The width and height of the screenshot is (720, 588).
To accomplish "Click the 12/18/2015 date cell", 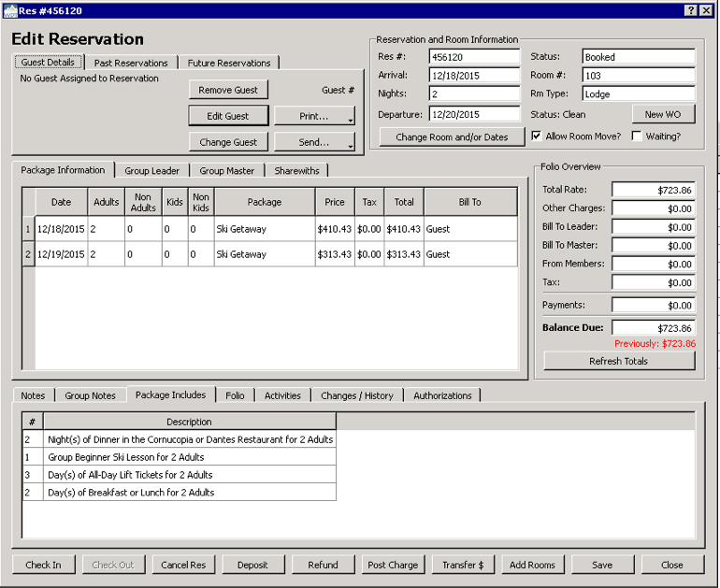I will [x=61, y=229].
